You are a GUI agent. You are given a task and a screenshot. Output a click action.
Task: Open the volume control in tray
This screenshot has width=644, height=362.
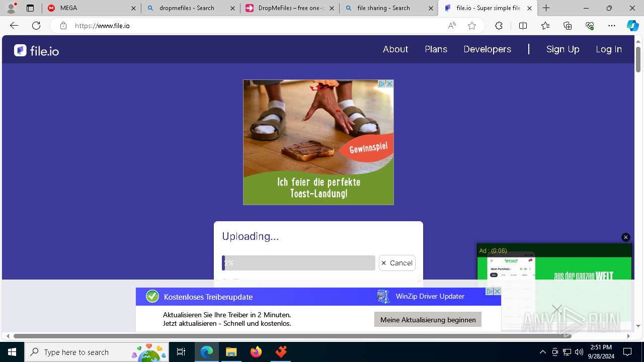tap(579, 352)
